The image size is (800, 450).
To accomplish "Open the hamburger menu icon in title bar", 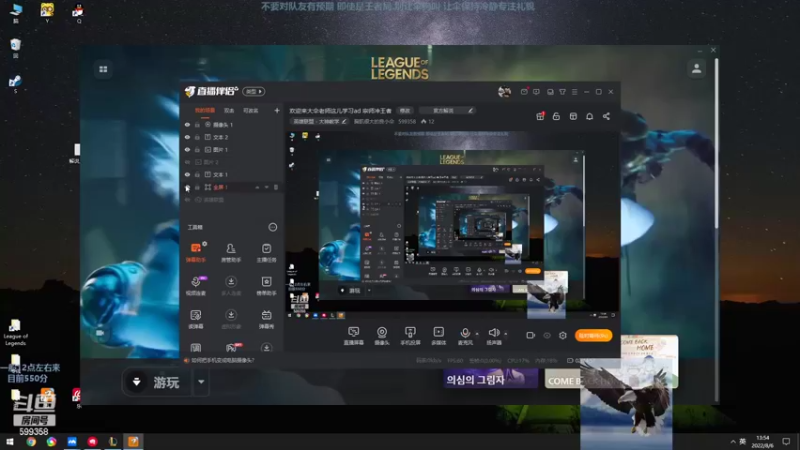I will (574, 92).
